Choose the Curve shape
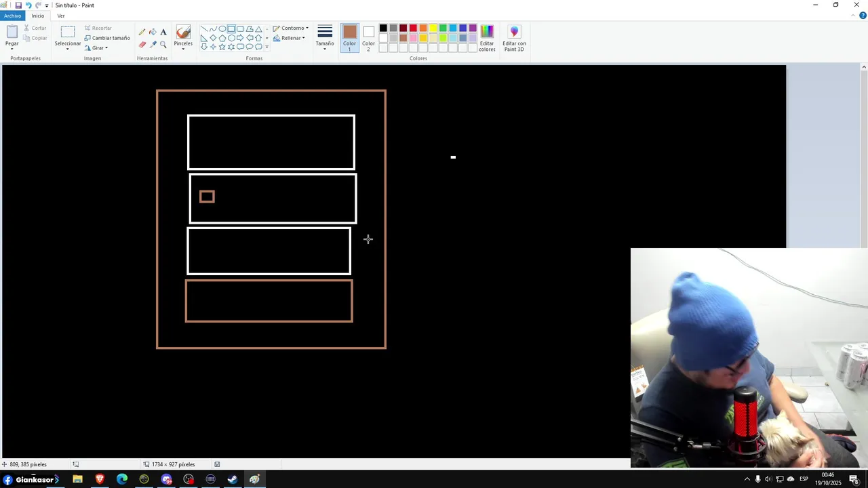 pos(213,28)
